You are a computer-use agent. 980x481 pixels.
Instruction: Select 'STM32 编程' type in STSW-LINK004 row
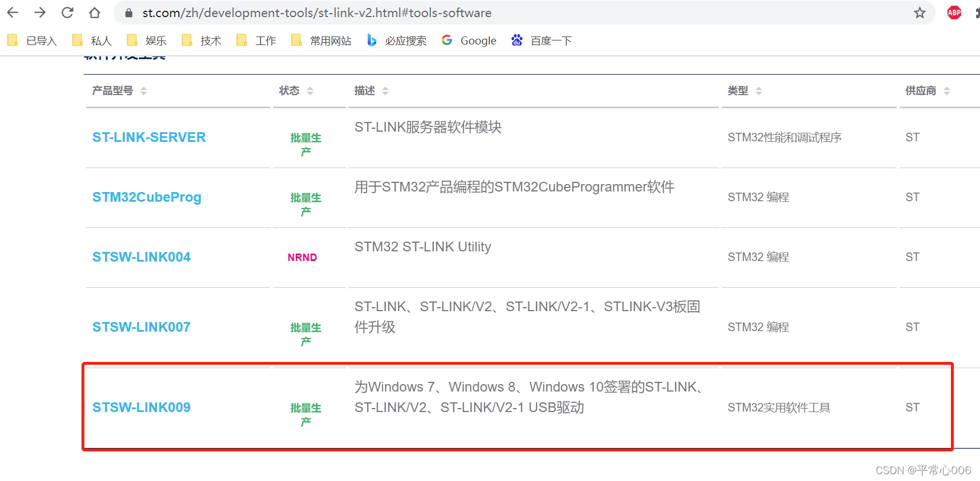(758, 257)
